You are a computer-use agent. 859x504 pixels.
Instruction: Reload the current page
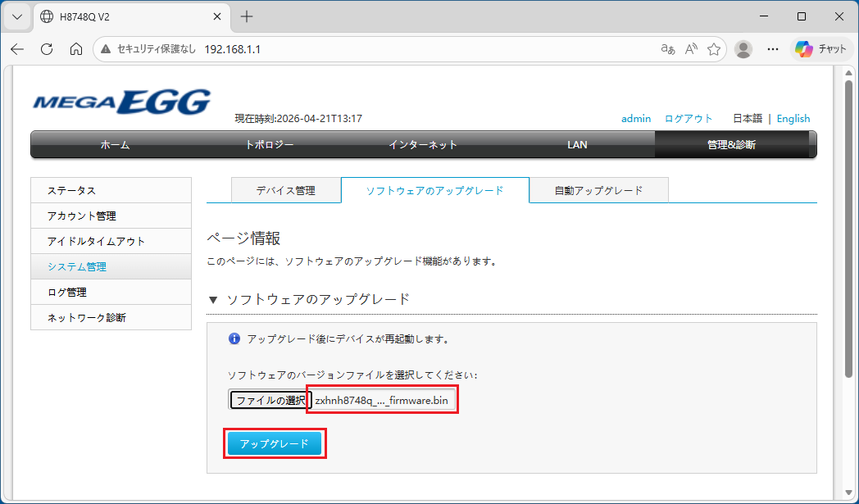(x=47, y=49)
